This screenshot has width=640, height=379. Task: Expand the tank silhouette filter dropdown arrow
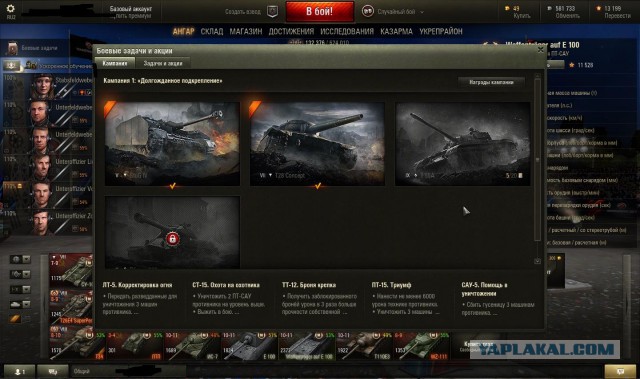click(27, 304)
